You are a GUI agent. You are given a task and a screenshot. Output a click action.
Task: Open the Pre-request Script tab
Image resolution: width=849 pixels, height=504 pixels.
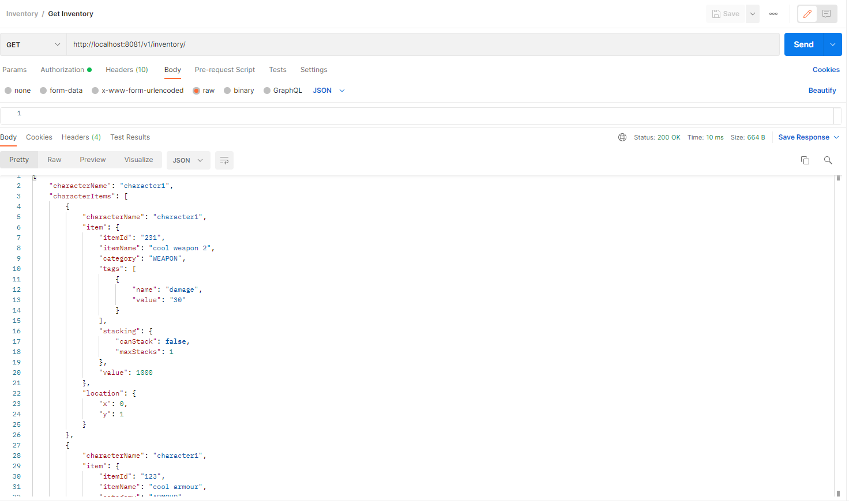[x=225, y=70]
